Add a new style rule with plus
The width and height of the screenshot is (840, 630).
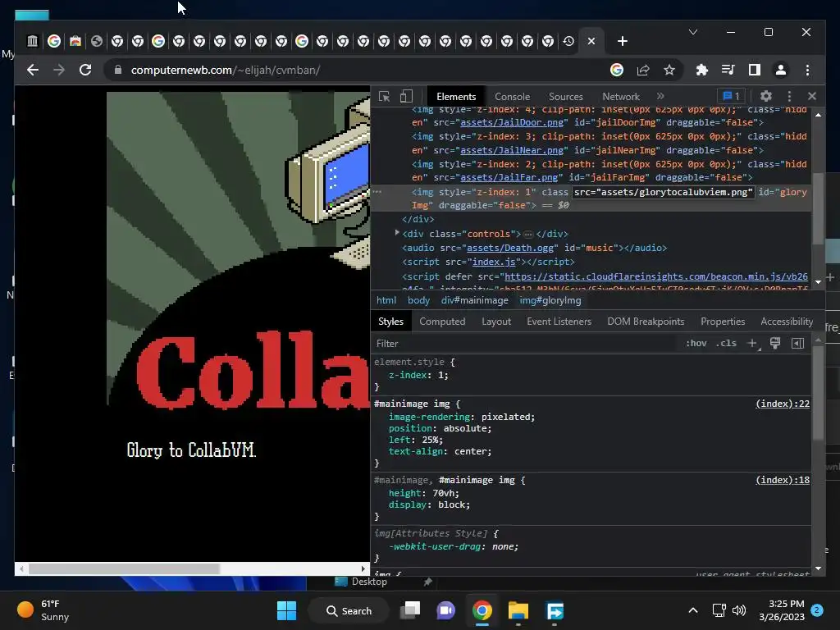[x=753, y=344]
